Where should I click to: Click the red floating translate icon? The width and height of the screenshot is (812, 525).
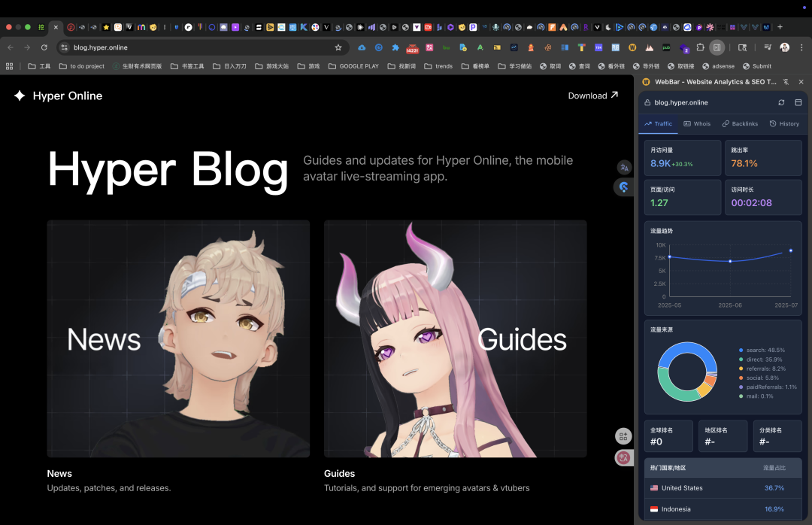(623, 457)
